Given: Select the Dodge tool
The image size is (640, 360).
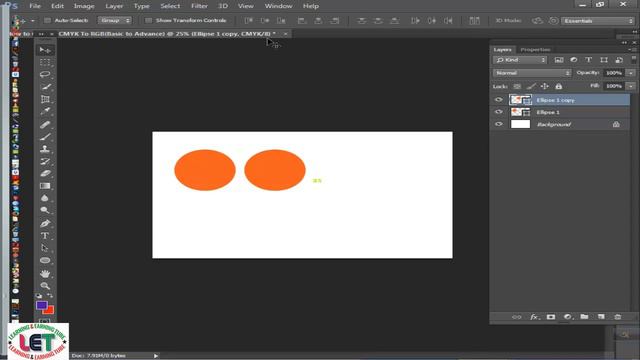Looking at the screenshot, I should [x=45, y=210].
